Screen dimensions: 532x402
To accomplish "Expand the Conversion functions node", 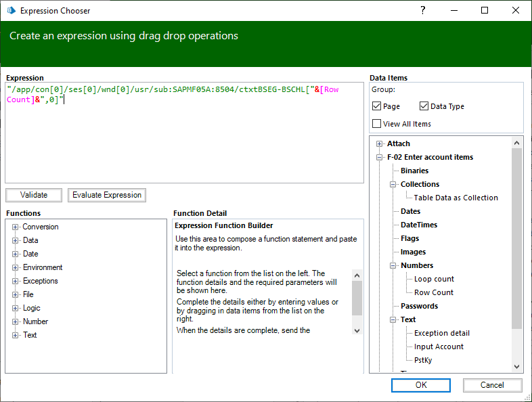I will click(x=16, y=227).
